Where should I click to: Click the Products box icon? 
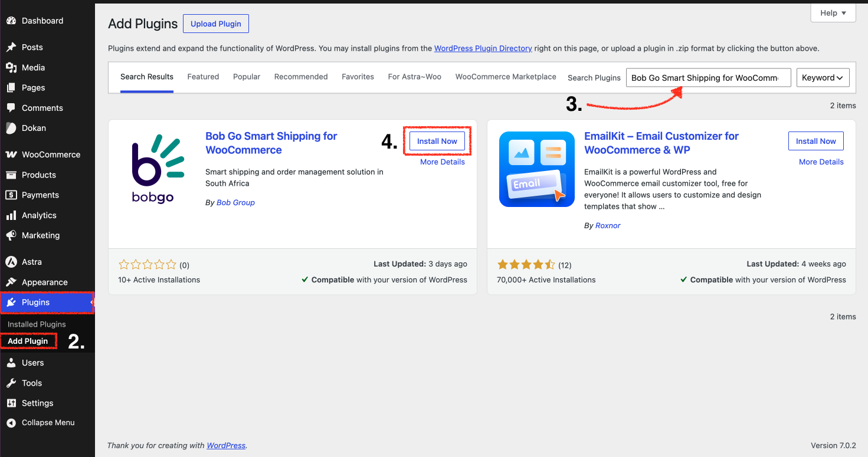[11, 175]
